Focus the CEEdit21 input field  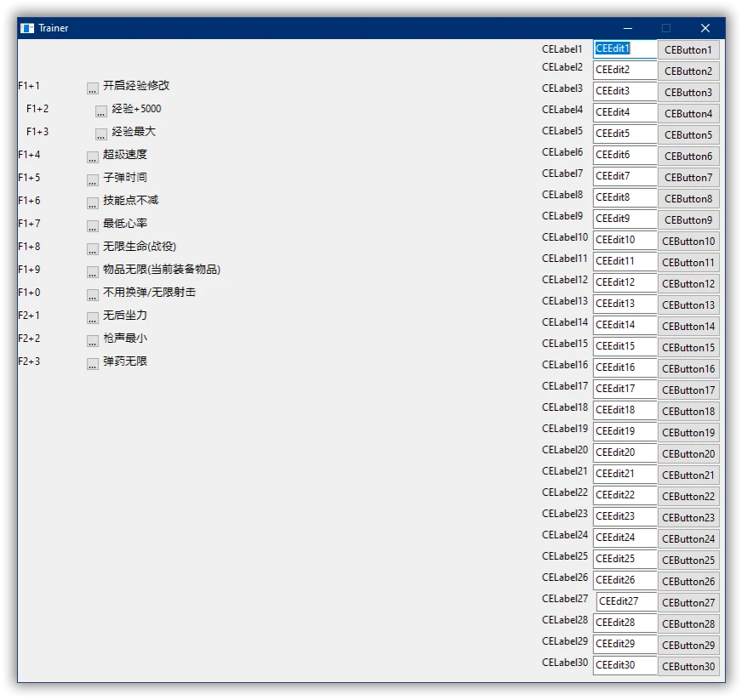[x=625, y=475]
